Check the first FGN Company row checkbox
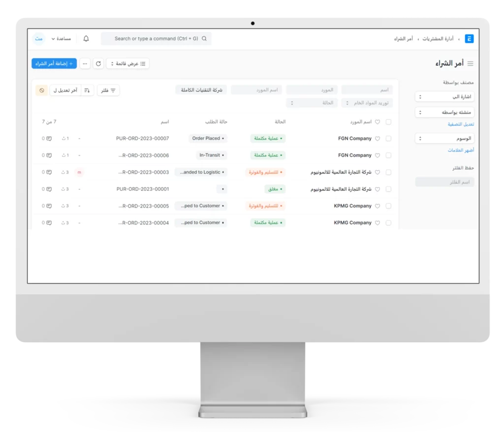 388,139
